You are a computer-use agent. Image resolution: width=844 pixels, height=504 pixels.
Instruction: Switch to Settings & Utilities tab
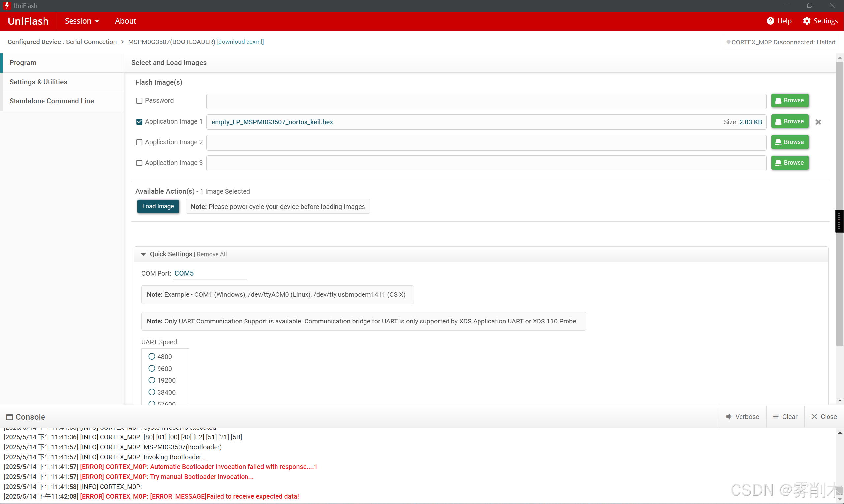63,82
